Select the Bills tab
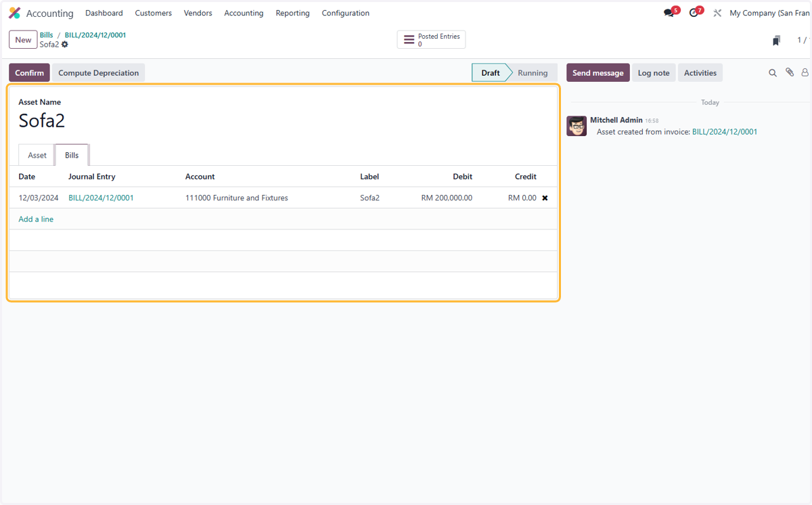 (72, 155)
